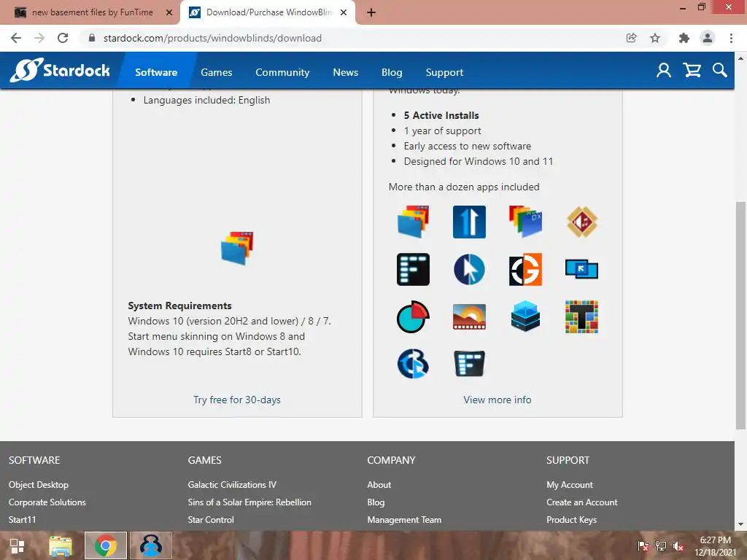Open Corporate Solutions footer link
This screenshot has height=560, width=747.
pyautogui.click(x=47, y=502)
